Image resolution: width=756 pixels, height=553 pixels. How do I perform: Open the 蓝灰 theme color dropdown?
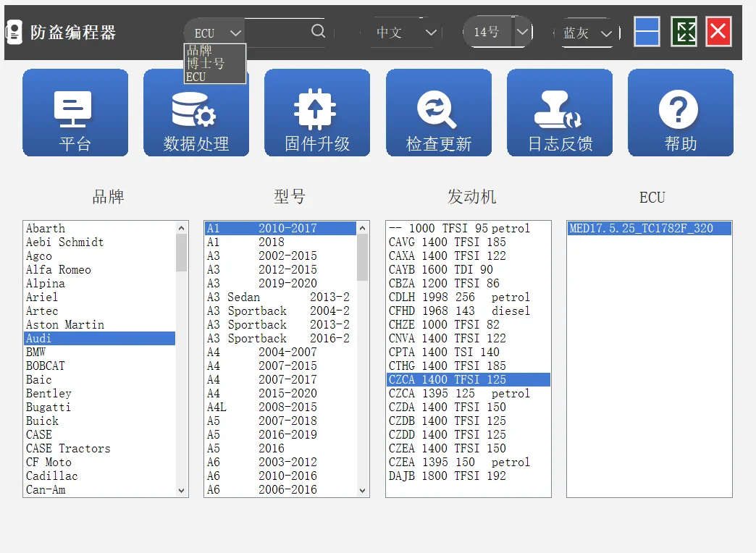(587, 33)
